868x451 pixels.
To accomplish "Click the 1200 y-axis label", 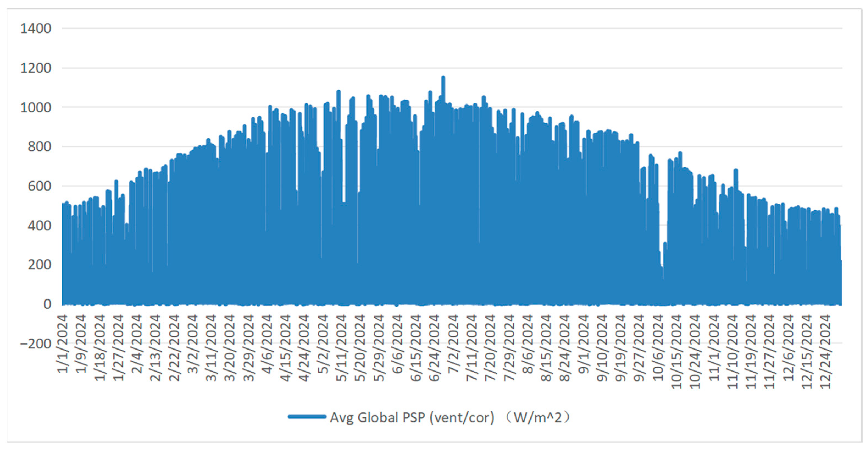I will coord(36,68).
